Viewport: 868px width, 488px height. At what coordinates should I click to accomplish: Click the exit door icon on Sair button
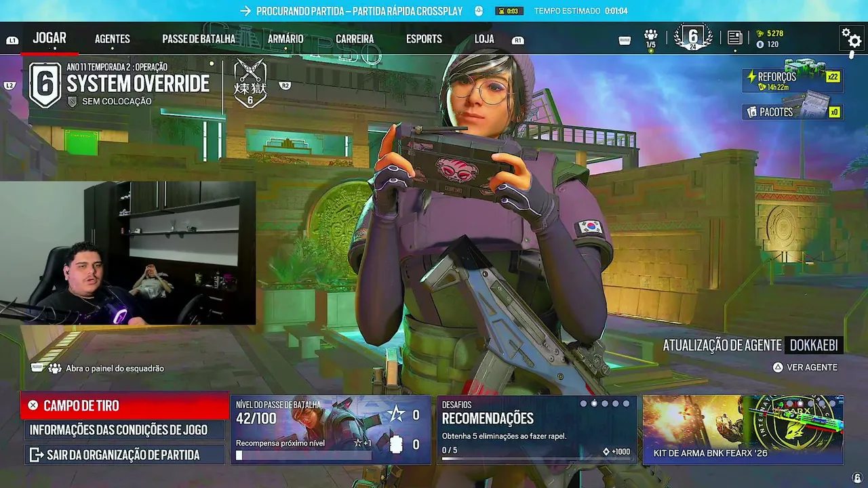(x=36, y=455)
